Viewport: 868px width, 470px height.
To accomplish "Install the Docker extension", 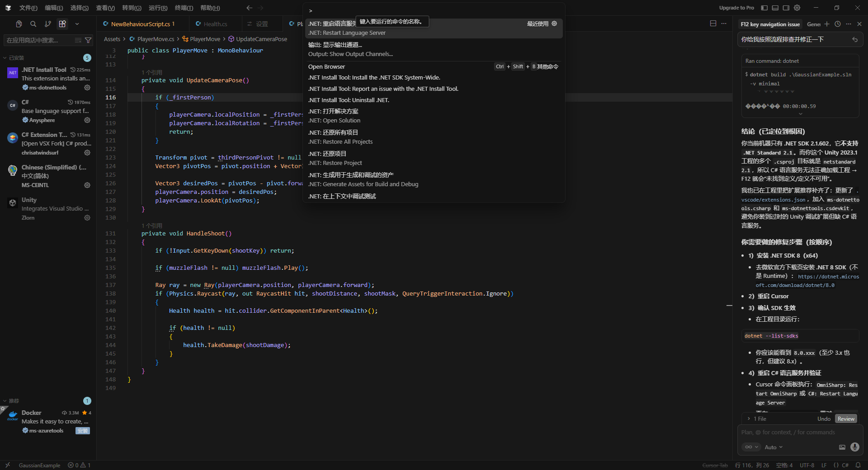I will click(x=83, y=431).
